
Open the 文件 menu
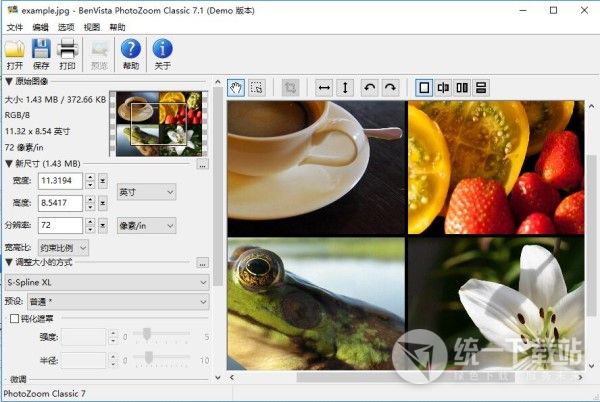tap(14, 27)
